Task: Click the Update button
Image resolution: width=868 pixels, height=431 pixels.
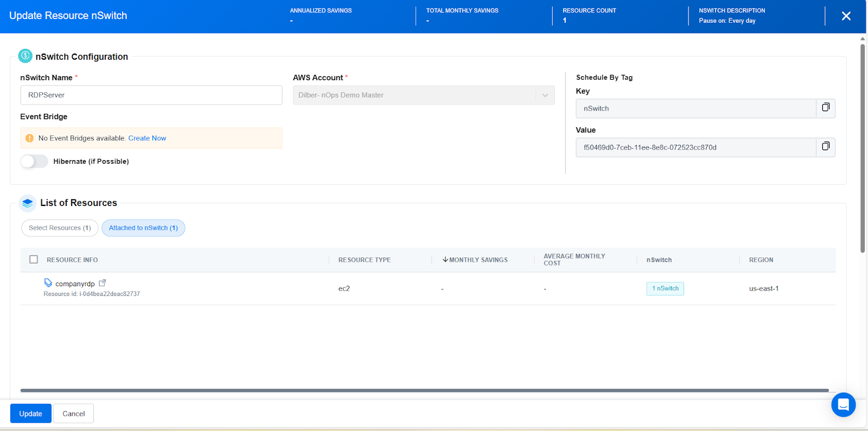Action: tap(31, 414)
